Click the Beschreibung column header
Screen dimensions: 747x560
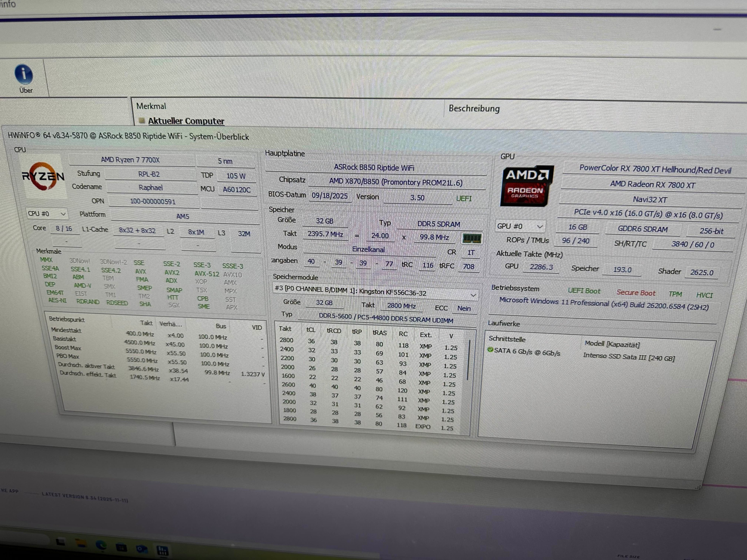point(474,108)
